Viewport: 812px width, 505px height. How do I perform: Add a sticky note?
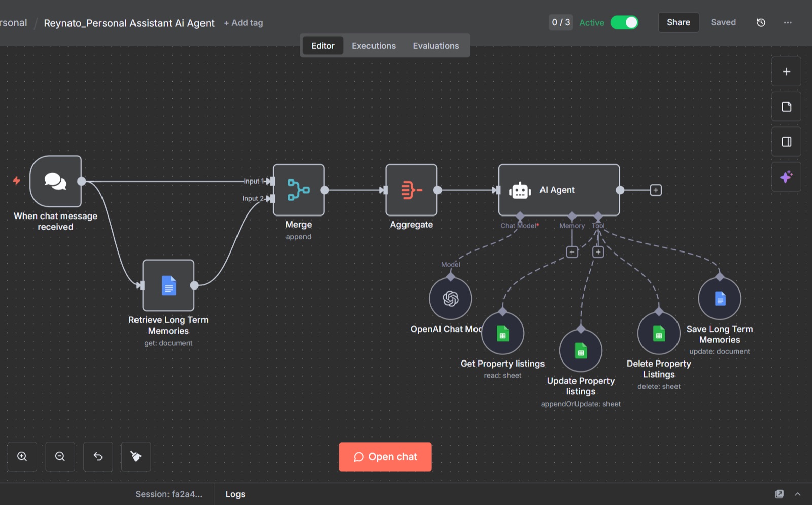pos(786,106)
